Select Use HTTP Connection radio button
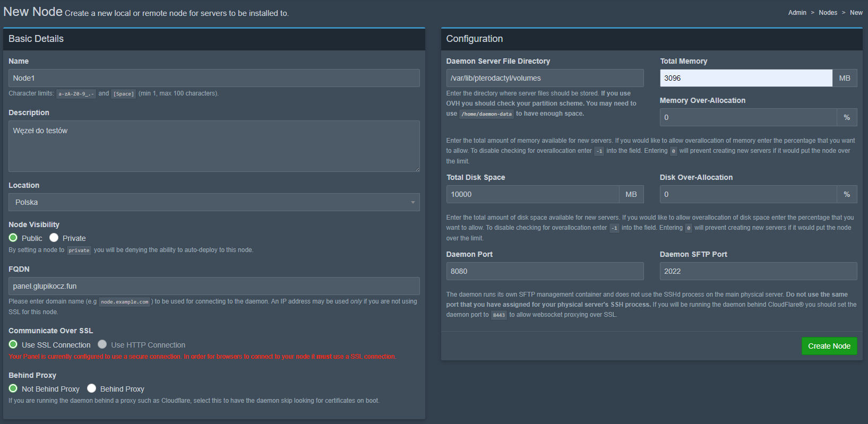Image resolution: width=868 pixels, height=424 pixels. coord(102,344)
